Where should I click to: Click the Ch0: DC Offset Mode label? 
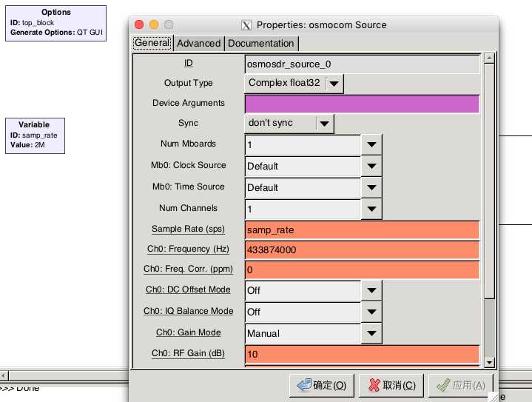188,289
